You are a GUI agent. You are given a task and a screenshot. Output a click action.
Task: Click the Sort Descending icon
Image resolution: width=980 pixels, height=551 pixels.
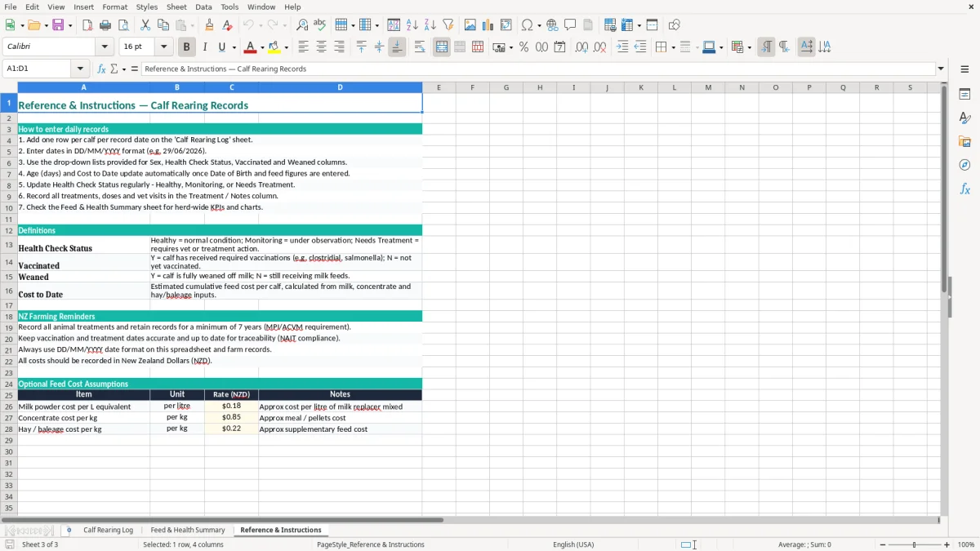click(x=430, y=25)
